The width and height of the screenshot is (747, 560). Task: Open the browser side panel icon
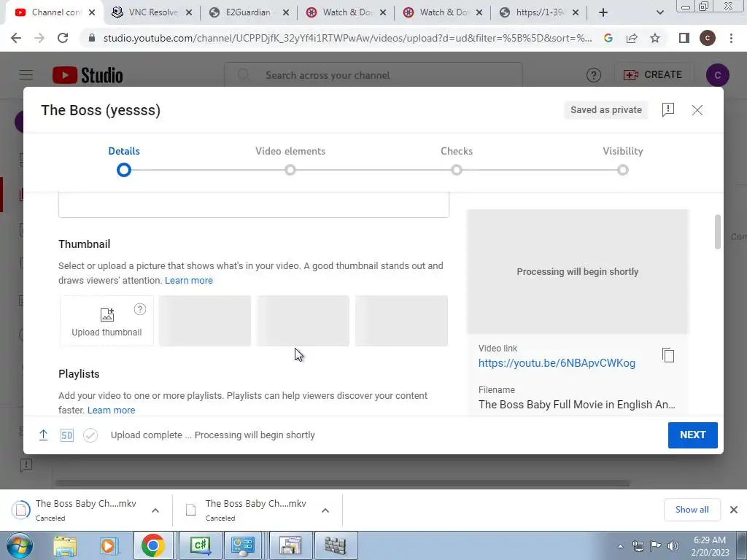click(684, 38)
